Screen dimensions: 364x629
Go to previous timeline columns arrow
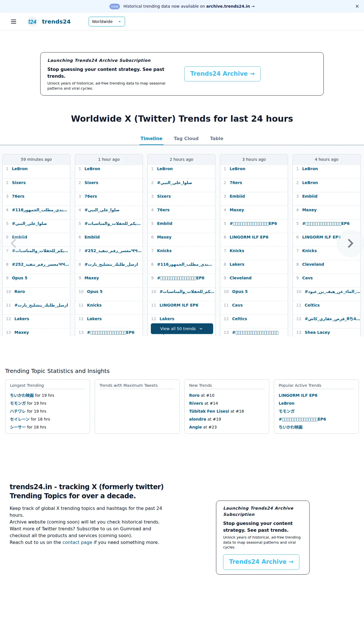[13, 243]
